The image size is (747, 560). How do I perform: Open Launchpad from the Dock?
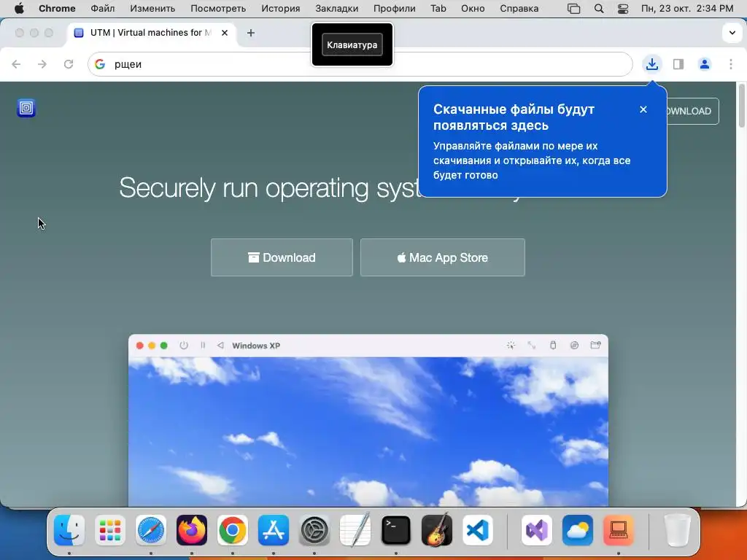pos(110,530)
